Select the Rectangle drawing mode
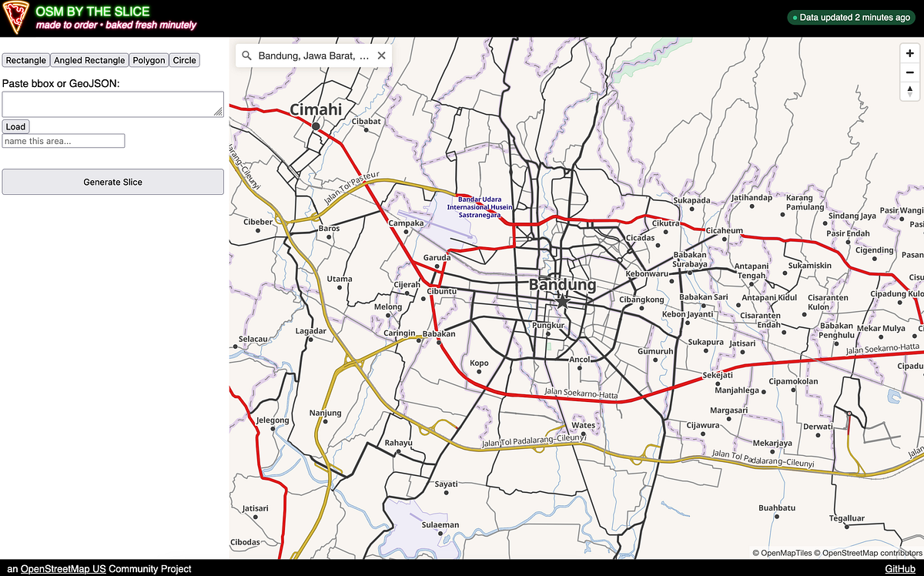 tap(25, 60)
